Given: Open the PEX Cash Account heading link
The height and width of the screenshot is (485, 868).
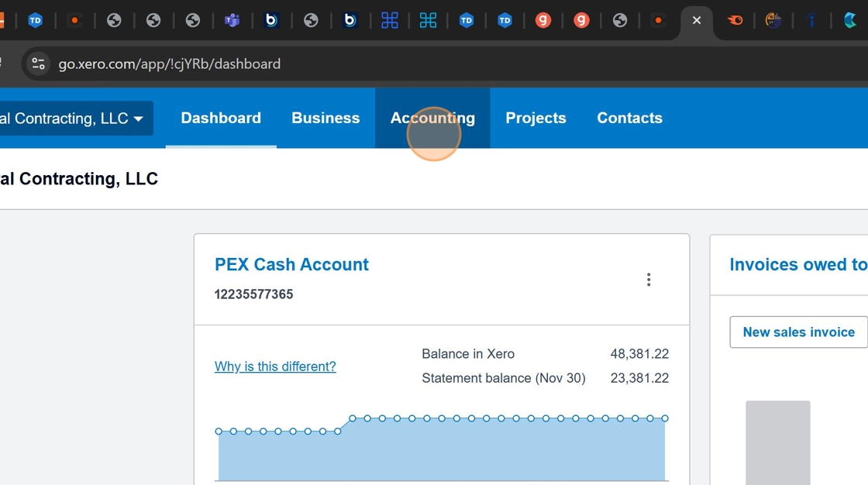Looking at the screenshot, I should (x=291, y=265).
